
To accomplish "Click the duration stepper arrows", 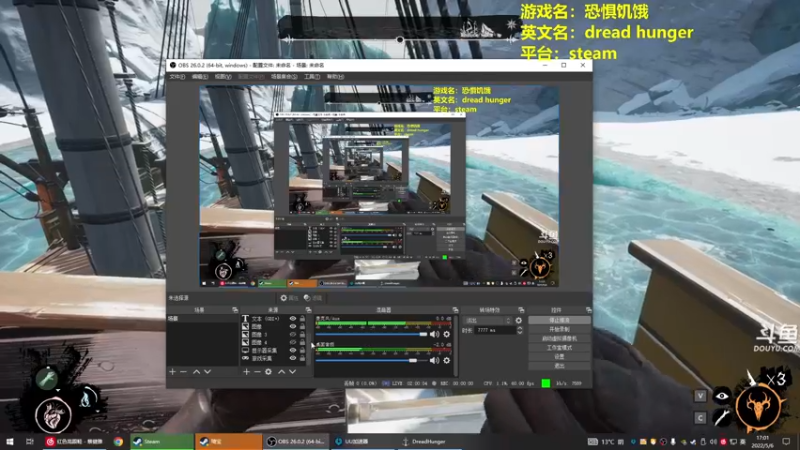I will coord(519,330).
